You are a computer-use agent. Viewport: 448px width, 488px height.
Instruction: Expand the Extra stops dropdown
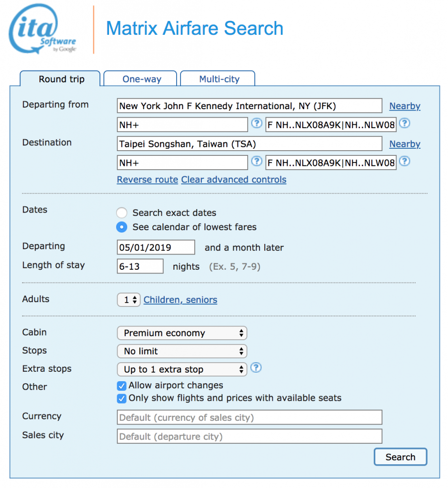(182, 369)
